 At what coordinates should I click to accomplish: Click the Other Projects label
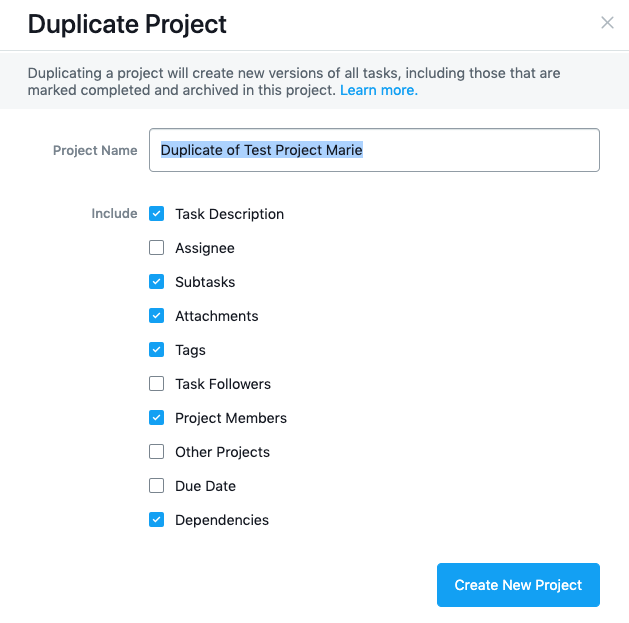pyautogui.click(x=222, y=452)
